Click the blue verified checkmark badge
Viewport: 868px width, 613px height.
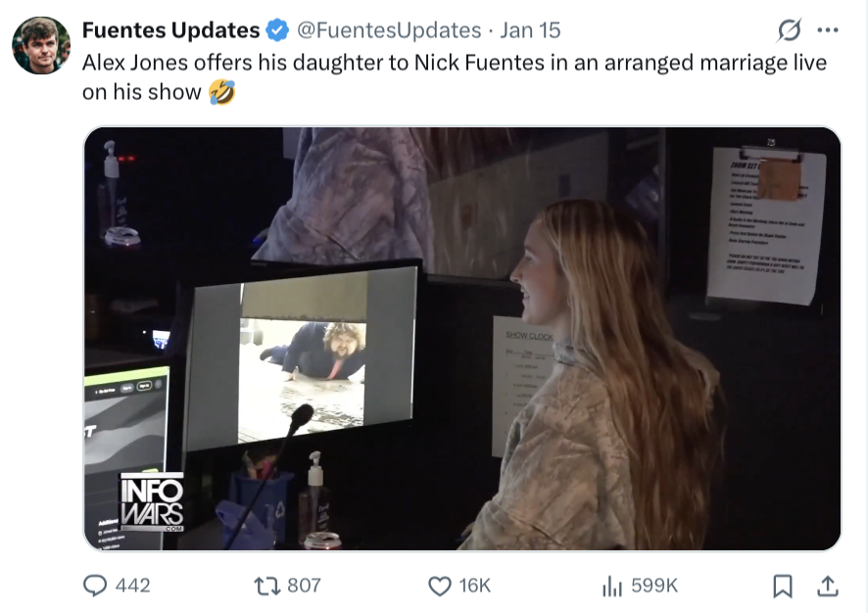pyautogui.click(x=277, y=30)
